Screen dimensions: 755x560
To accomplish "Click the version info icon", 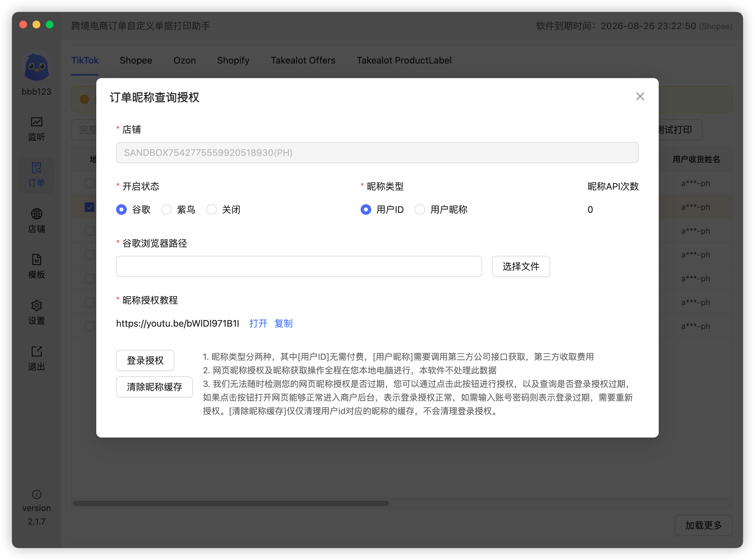I will pos(37,494).
